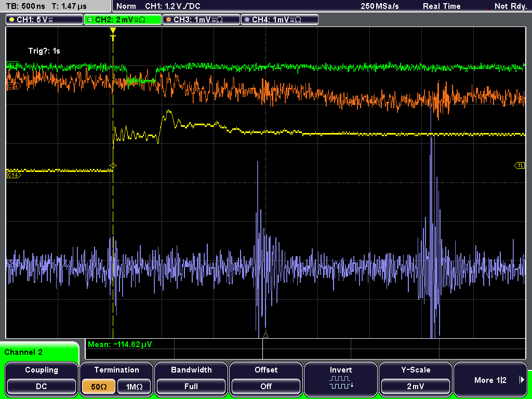Click the C1 ground level marker
Screen dimensions: 532x399
[14, 175]
